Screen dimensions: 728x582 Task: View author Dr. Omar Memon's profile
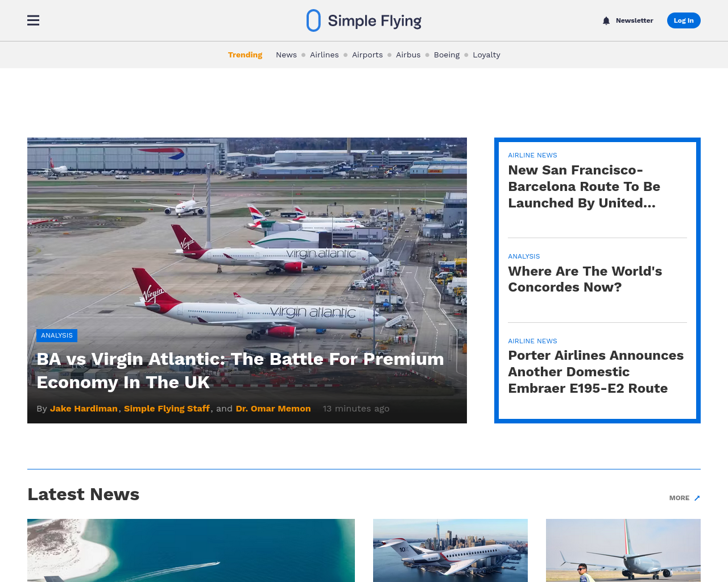coord(273,409)
